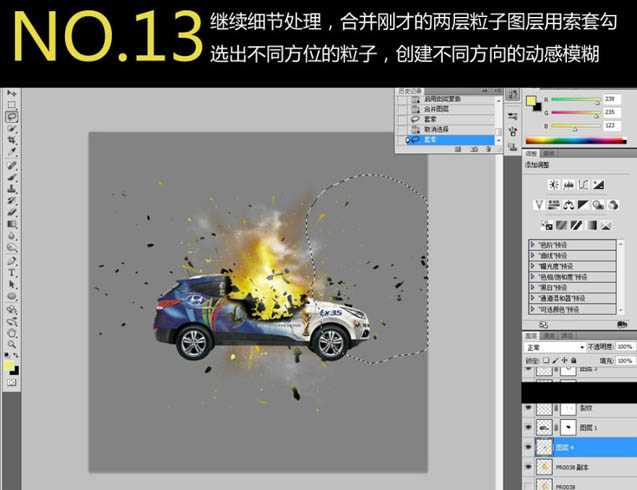Click the foreground color in Color panel
The image size is (637, 490).
531,101
